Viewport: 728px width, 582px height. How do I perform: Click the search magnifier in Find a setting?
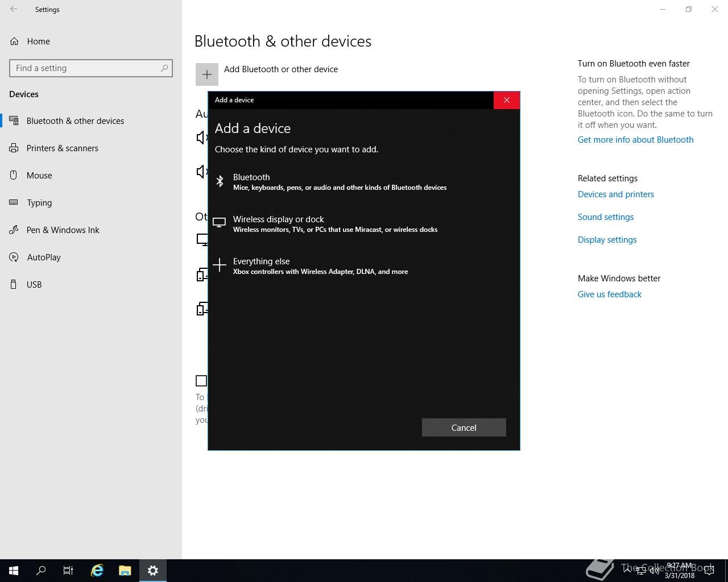[164, 68]
